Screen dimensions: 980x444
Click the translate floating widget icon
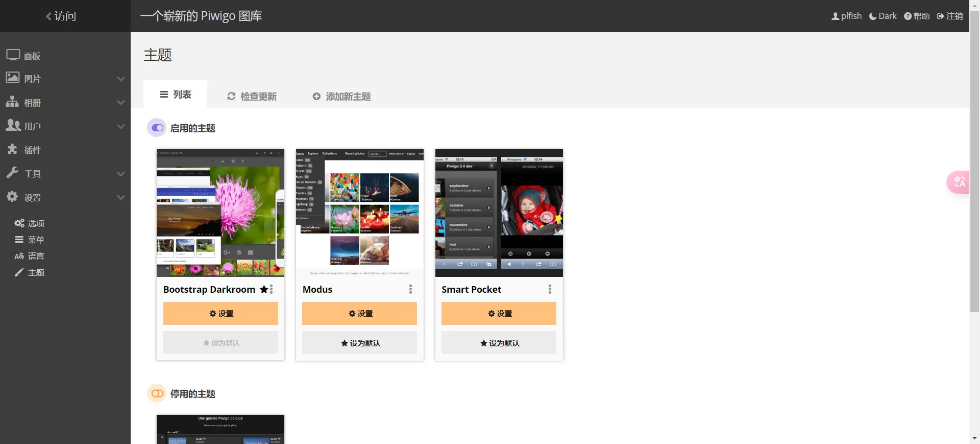click(959, 182)
